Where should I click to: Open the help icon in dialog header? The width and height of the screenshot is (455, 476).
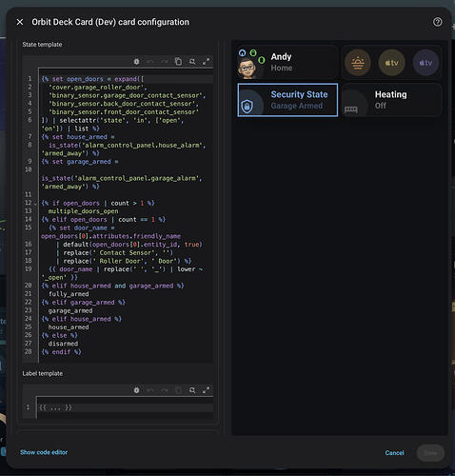pos(438,22)
